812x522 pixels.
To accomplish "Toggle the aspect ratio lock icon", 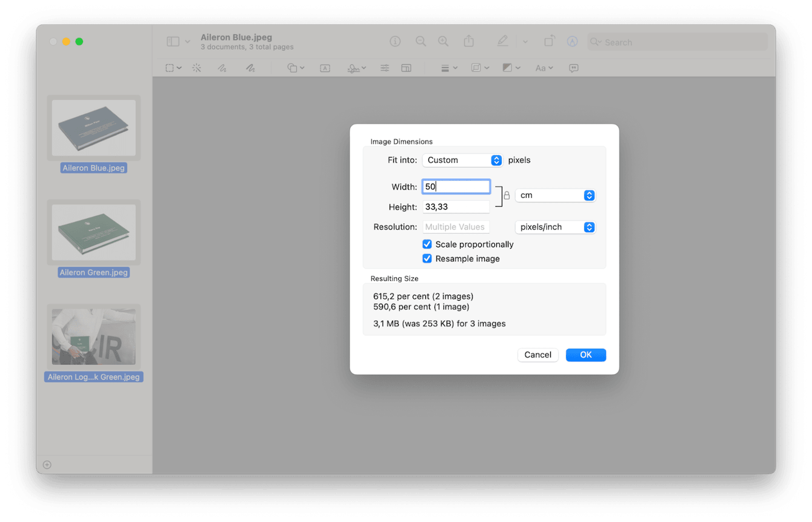I will click(x=507, y=196).
